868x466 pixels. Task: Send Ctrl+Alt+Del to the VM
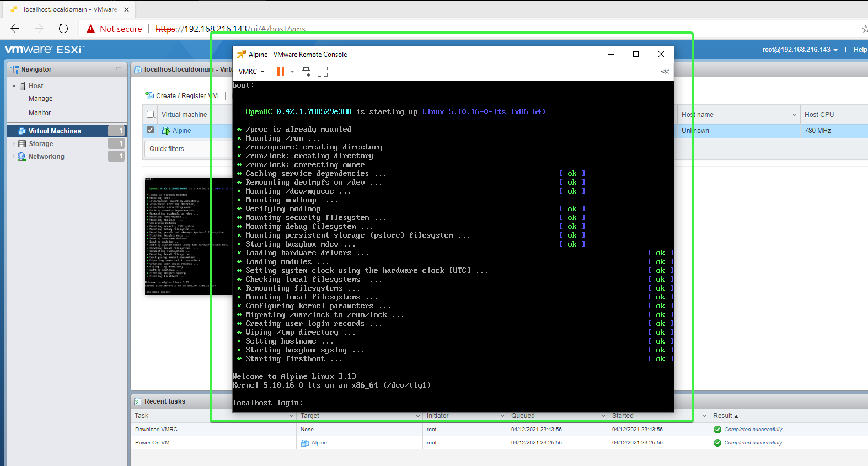point(306,72)
